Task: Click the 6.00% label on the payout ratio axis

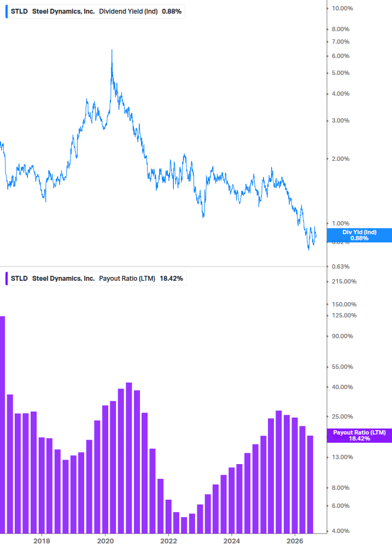Action: [x=341, y=506]
